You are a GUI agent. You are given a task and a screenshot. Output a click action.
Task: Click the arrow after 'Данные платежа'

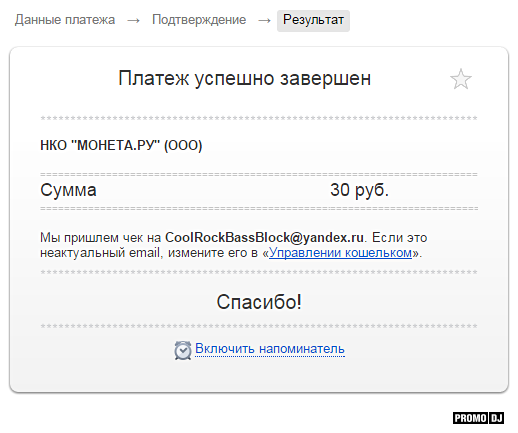pyautogui.click(x=133, y=21)
